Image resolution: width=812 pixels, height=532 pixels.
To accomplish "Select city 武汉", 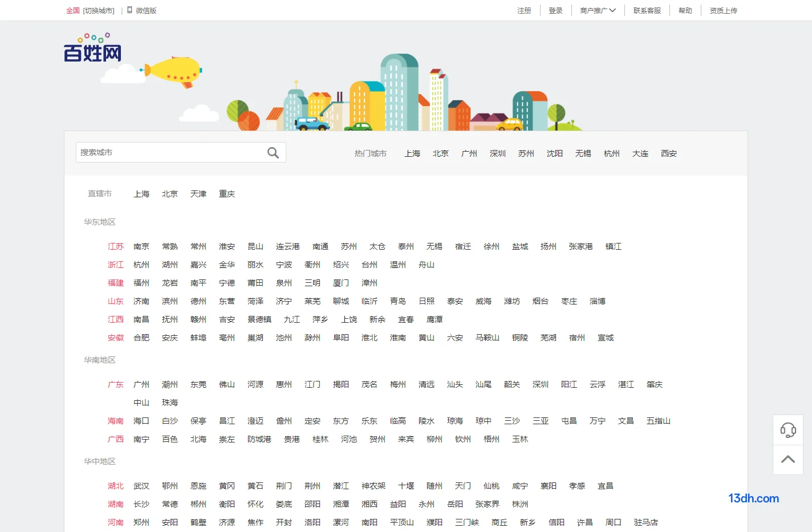I will (x=141, y=486).
